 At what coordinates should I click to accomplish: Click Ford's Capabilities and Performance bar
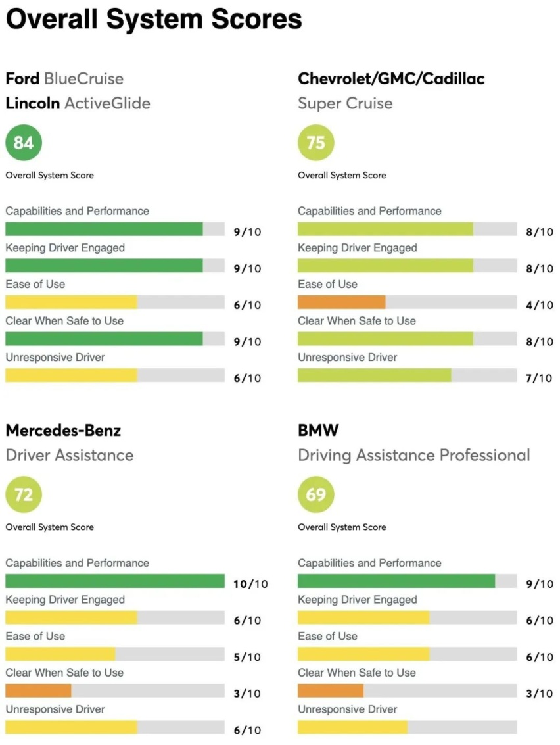click(x=115, y=229)
